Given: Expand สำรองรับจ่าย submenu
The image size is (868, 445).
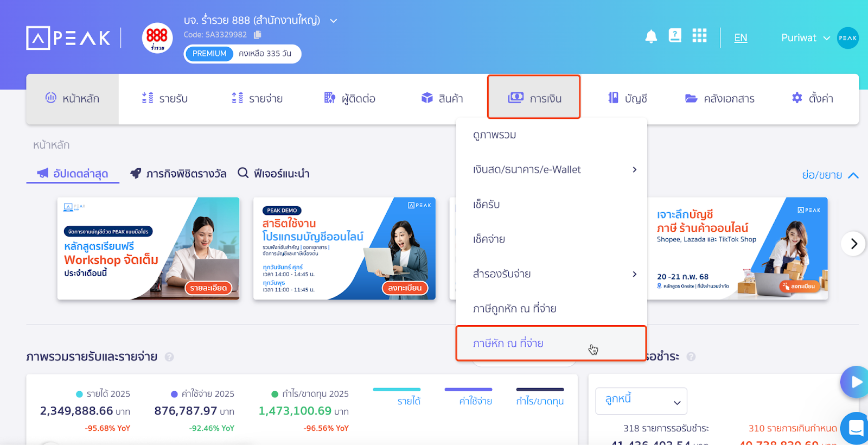Looking at the screenshot, I should coord(552,274).
